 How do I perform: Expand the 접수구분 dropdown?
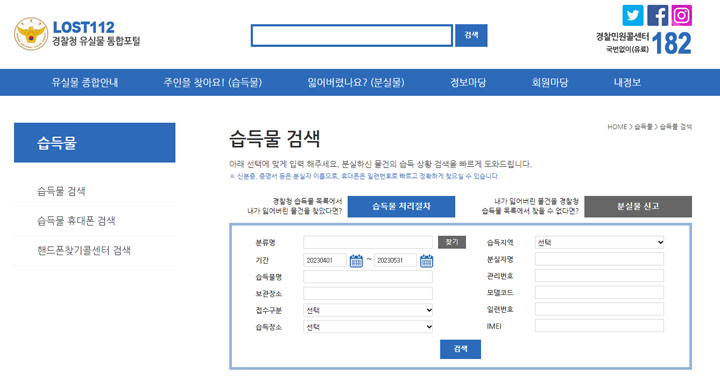pyautogui.click(x=368, y=310)
